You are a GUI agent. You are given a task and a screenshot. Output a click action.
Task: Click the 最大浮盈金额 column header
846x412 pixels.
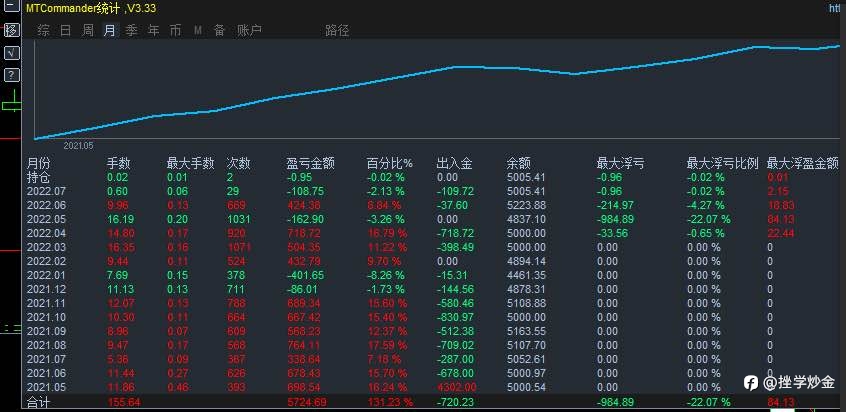[x=802, y=163]
